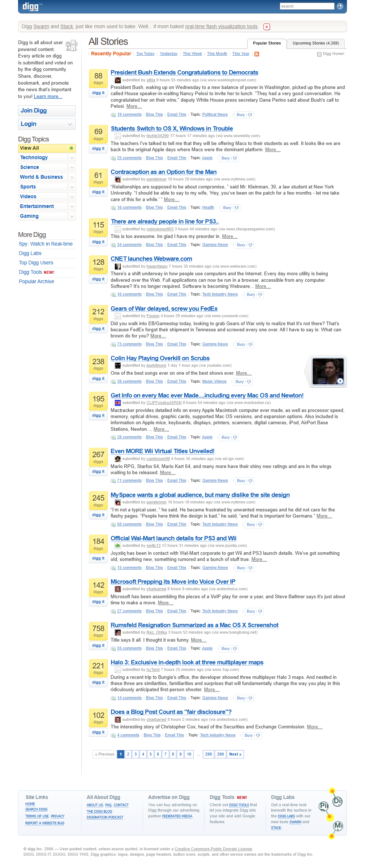
Task: Digg the Rumsfeld Resignation story
Action: (98, 646)
